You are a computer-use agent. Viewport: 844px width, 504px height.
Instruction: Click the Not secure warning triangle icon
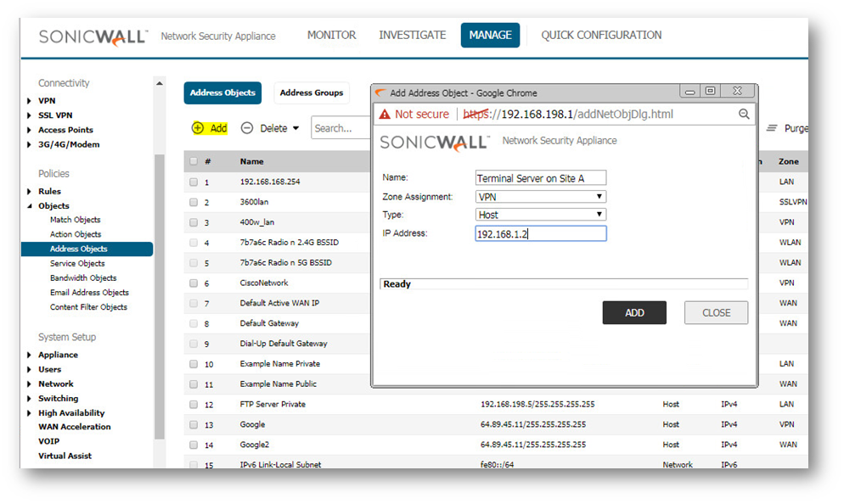pos(385,114)
